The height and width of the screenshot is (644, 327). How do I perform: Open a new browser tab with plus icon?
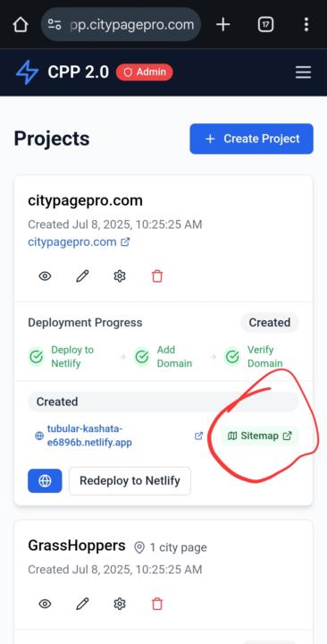(x=223, y=25)
